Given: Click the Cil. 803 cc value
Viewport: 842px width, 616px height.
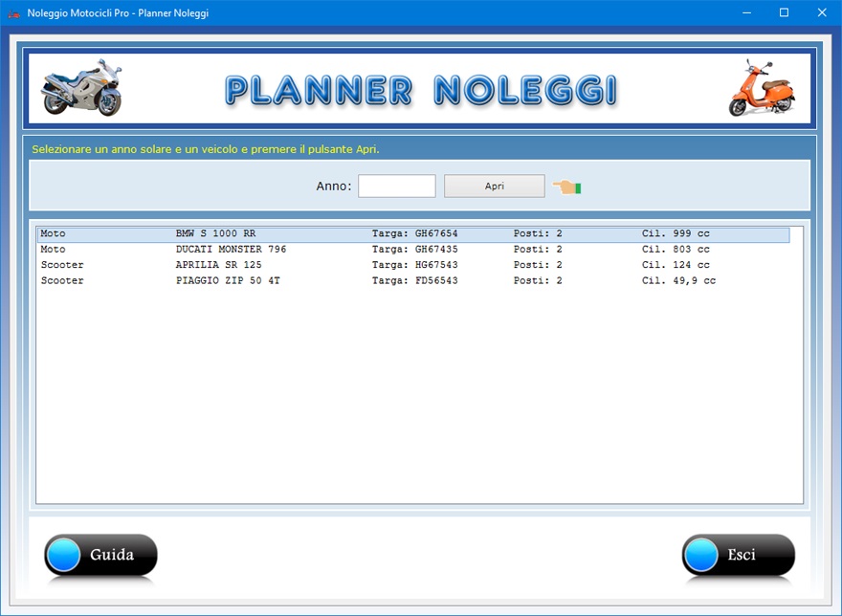Looking at the screenshot, I should pos(676,250).
